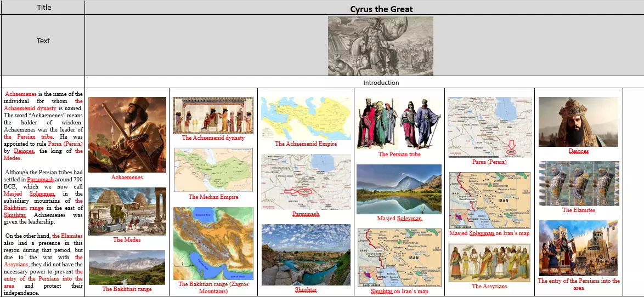The height and width of the screenshot is (297, 644).
Task: Select the Deioces portrait image
Action: [x=578, y=122]
